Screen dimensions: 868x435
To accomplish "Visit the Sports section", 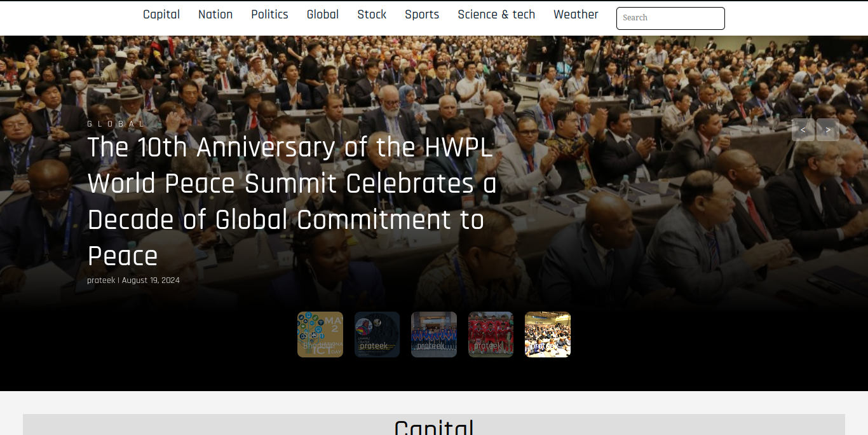I will pyautogui.click(x=422, y=15).
